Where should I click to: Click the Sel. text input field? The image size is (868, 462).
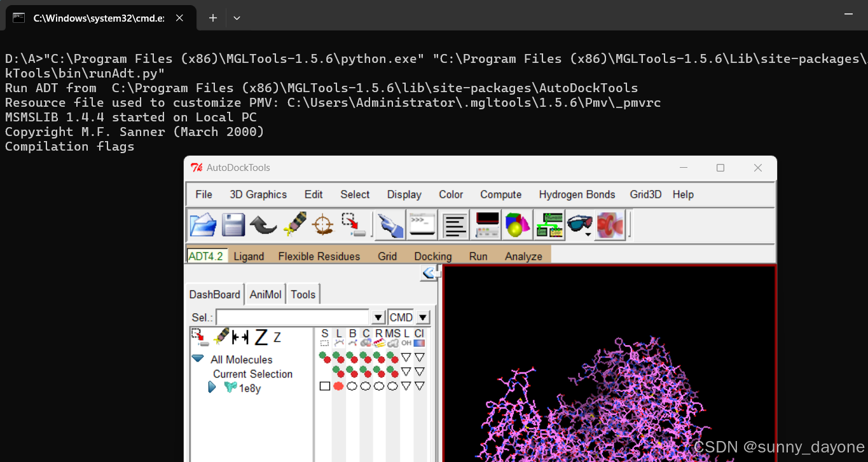click(x=293, y=317)
